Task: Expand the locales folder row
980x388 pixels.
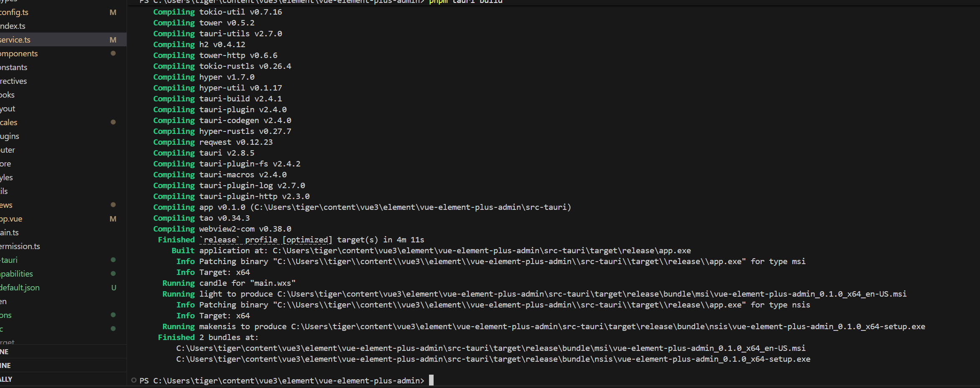Action: (x=63, y=122)
